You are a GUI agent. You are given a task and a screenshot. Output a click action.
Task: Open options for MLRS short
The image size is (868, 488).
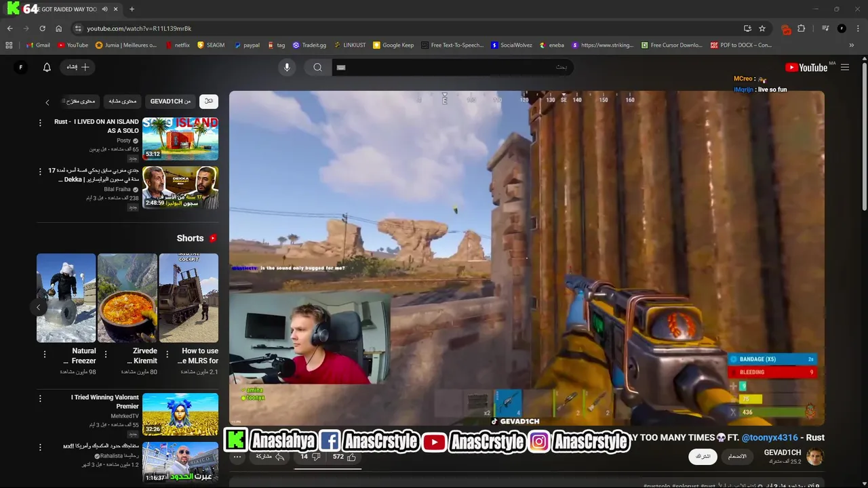(x=167, y=354)
